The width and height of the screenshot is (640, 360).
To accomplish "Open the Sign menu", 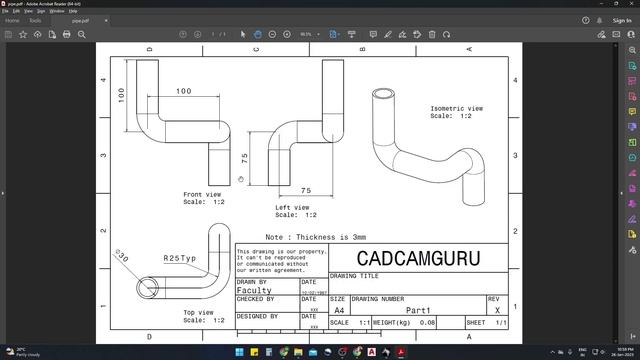I will [41, 11].
